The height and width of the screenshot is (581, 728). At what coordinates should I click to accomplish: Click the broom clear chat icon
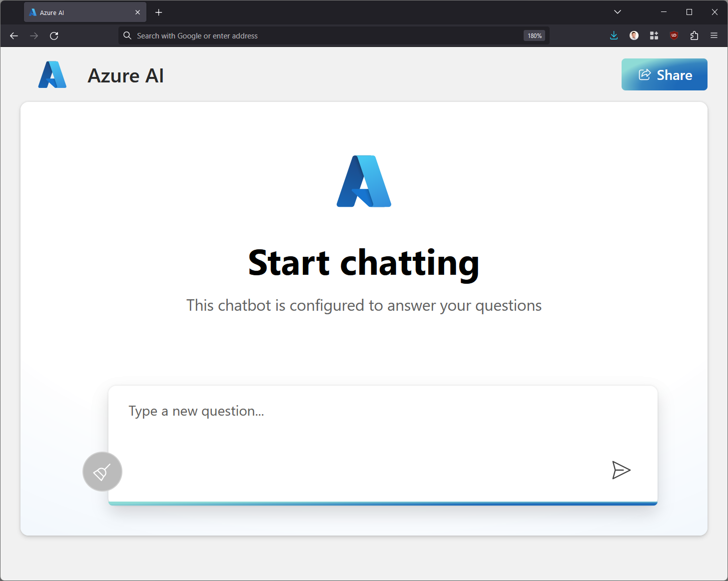(x=102, y=472)
